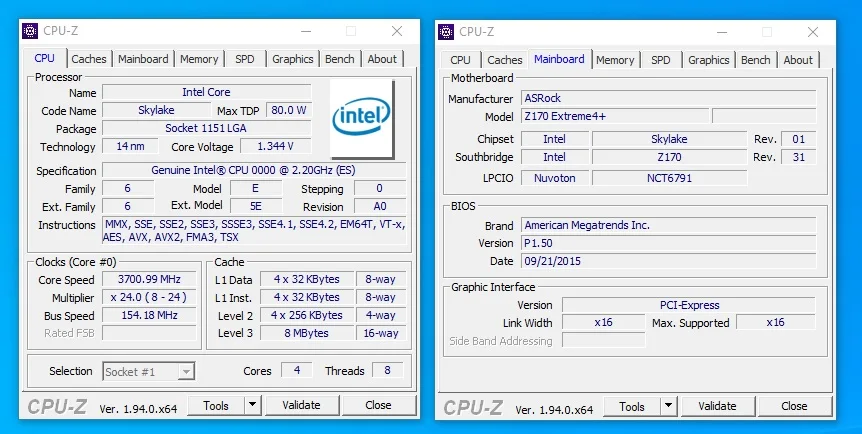The width and height of the screenshot is (862, 434).
Task: Minimize the left CPU-Z window
Action: click(306, 31)
